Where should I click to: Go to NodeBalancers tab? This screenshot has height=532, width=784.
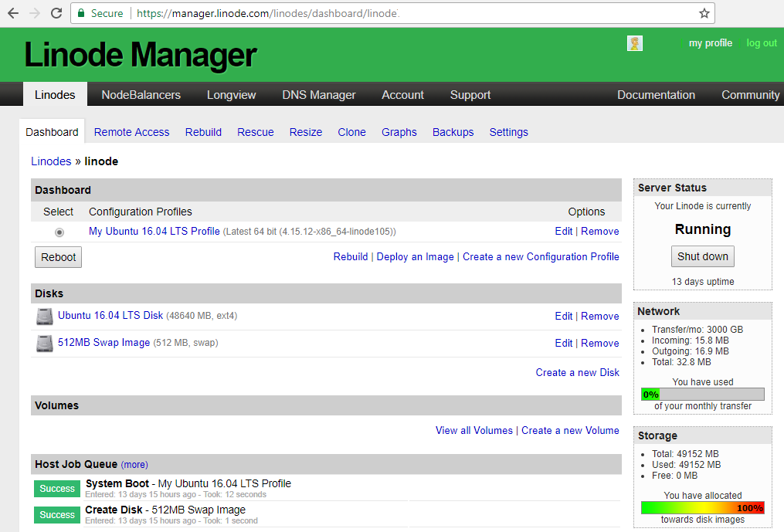141,94
